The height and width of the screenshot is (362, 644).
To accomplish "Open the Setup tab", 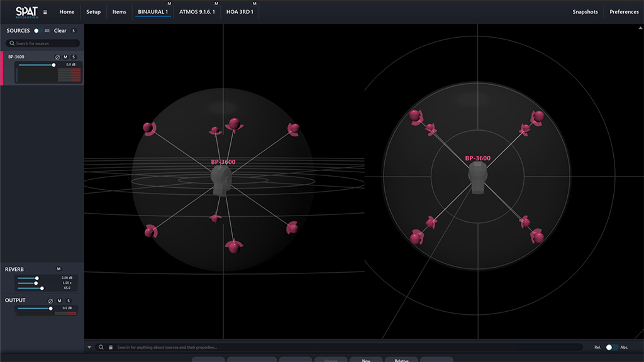I will (x=93, y=12).
